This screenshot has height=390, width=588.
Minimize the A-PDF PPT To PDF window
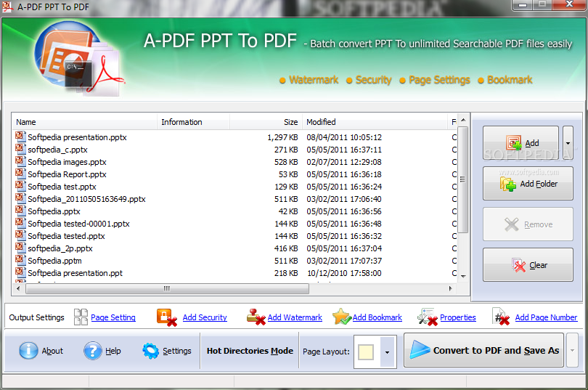pos(523,5)
